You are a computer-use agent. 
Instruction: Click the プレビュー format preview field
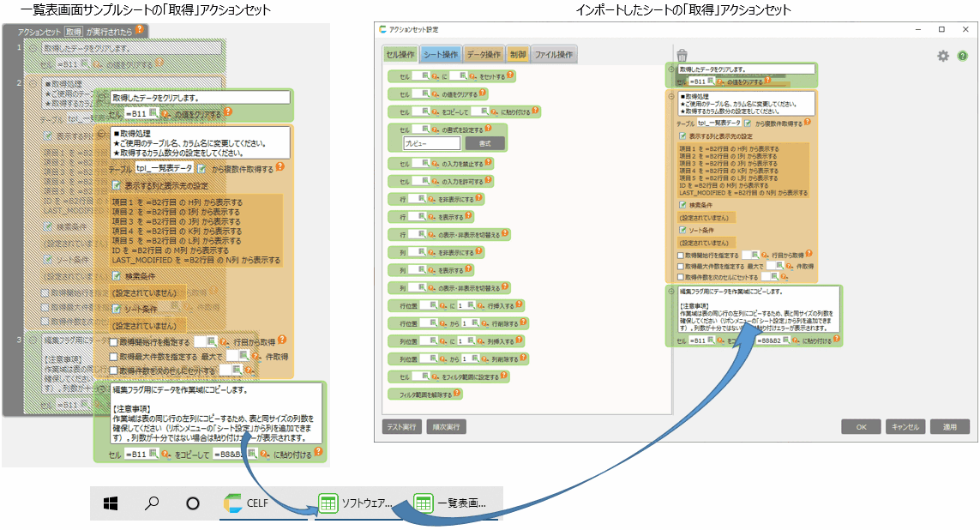coord(432,143)
